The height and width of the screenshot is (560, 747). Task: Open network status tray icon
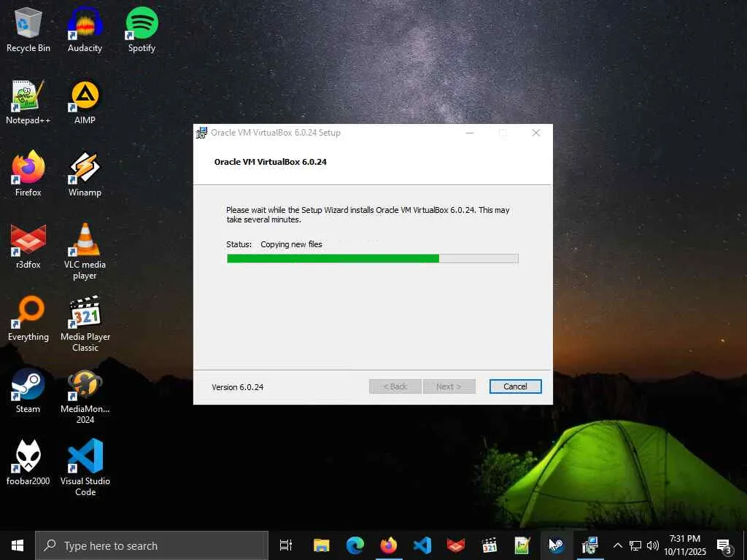[x=635, y=545]
